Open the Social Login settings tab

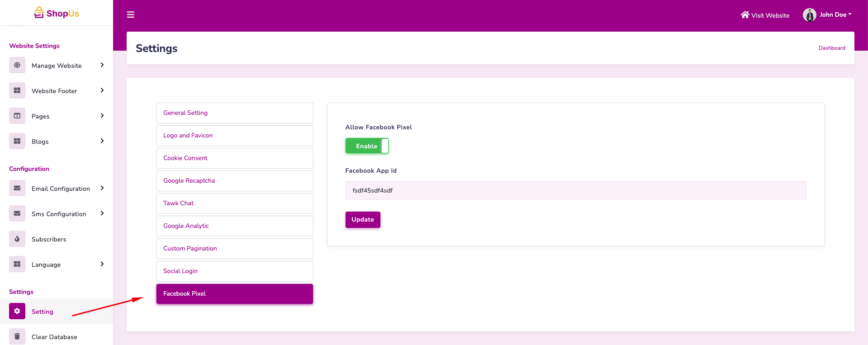pos(234,271)
